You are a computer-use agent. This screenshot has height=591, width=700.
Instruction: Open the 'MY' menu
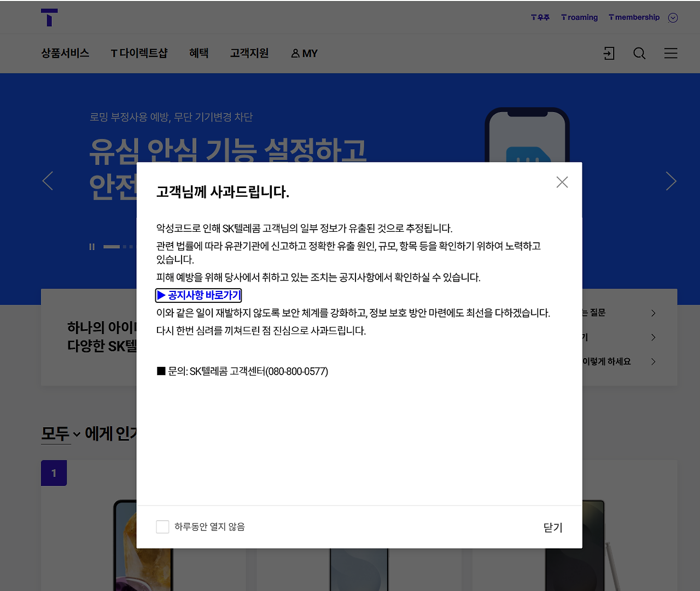click(304, 53)
